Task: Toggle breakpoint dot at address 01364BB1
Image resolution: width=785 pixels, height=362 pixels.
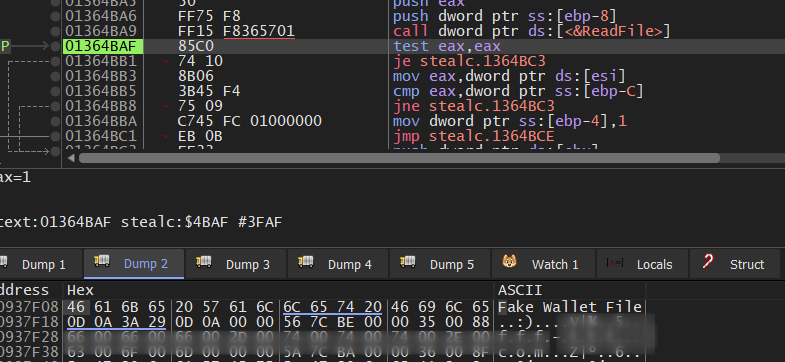Action: point(56,62)
